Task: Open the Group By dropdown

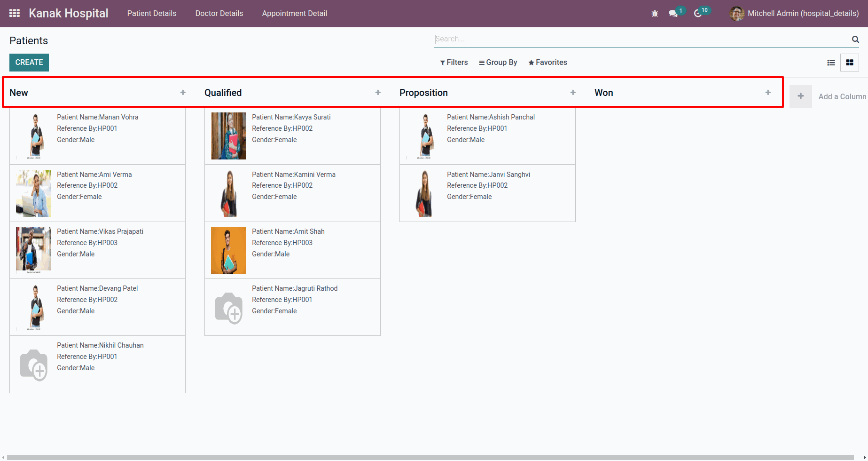Action: [498, 62]
